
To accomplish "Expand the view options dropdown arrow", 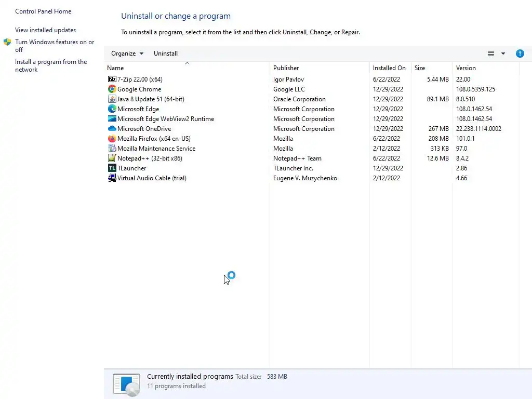I will click(503, 54).
